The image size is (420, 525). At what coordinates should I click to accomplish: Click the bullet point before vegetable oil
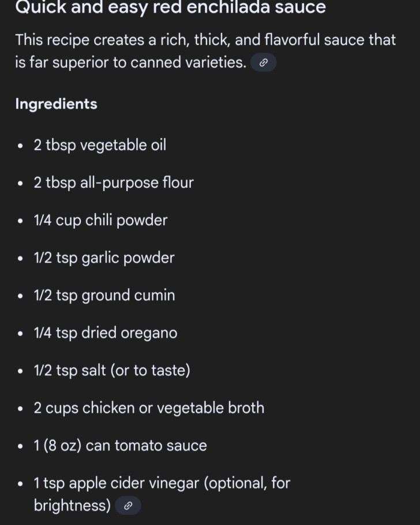[20, 146]
